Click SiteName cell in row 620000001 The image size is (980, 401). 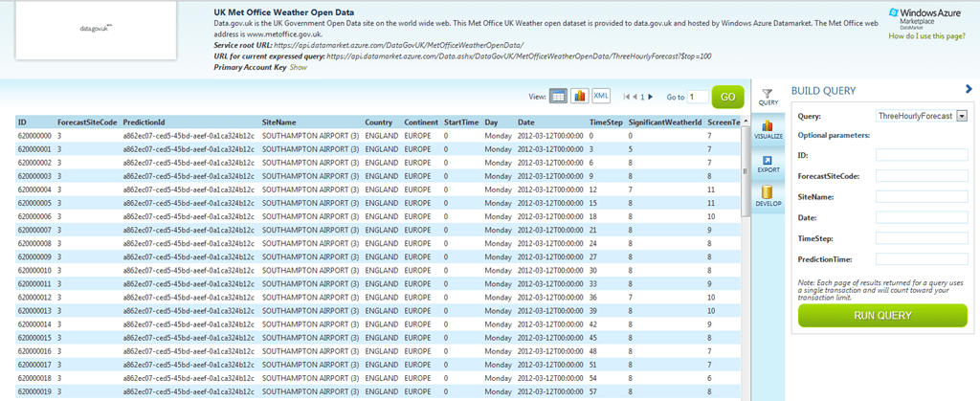[x=311, y=148]
